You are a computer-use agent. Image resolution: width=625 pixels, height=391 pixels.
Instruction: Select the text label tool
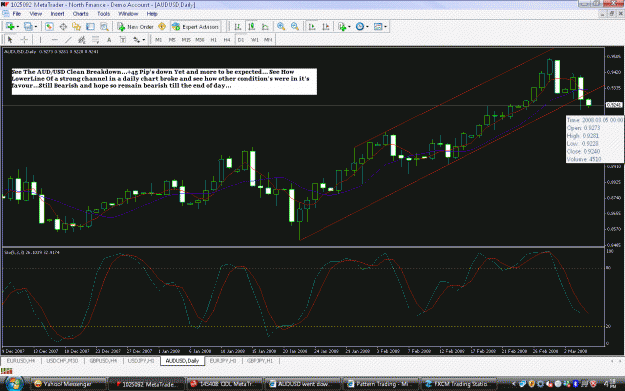point(123,39)
